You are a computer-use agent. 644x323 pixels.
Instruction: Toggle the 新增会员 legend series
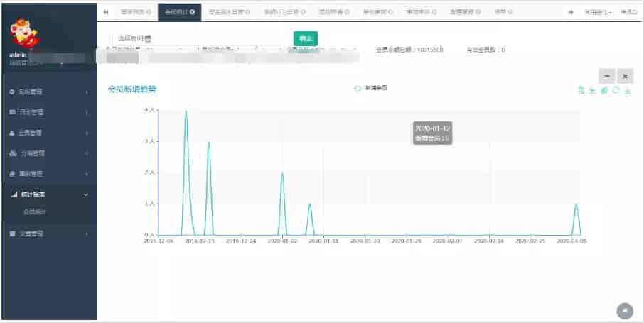tap(370, 88)
